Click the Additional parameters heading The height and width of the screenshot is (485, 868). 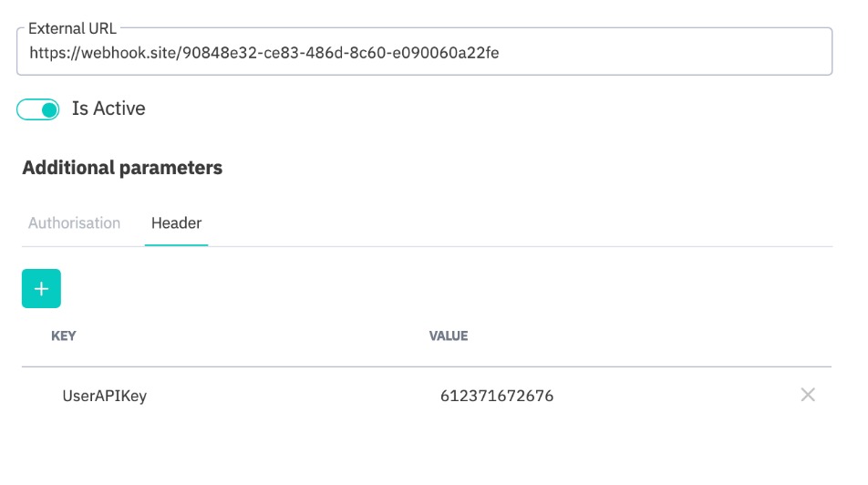122,168
